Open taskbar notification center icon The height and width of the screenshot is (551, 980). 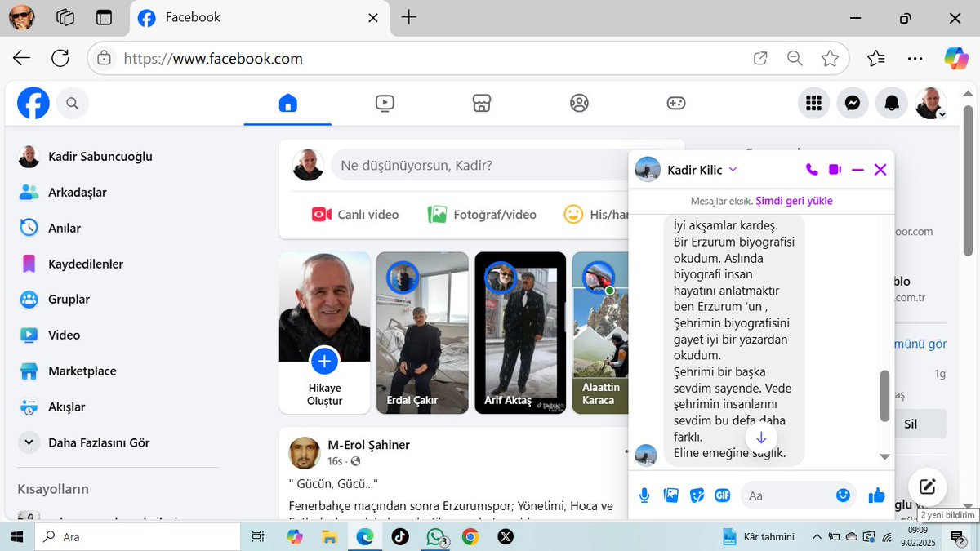pos(957,536)
